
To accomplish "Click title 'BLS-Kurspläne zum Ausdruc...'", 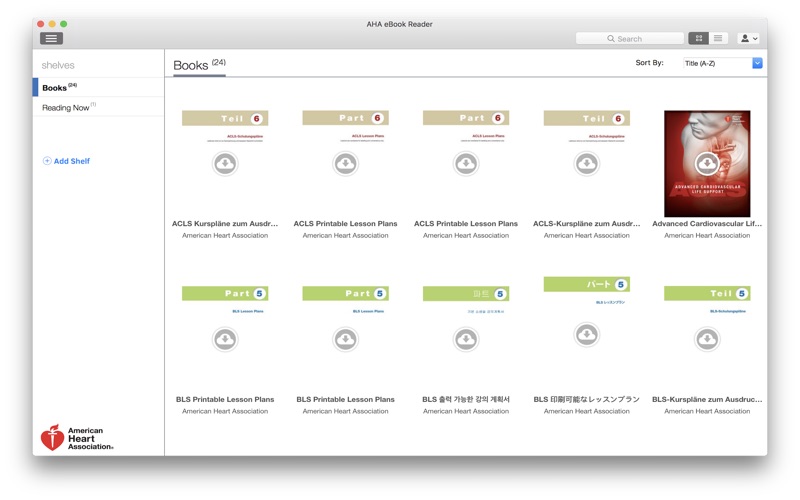I will tap(707, 399).
